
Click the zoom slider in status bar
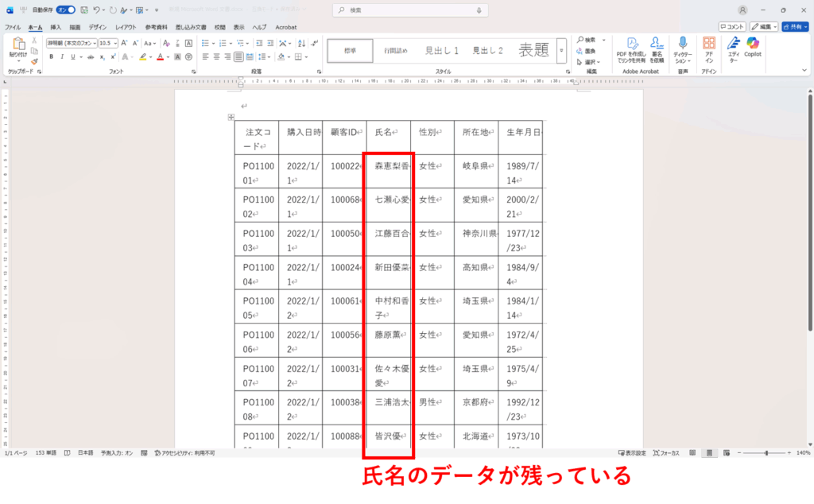coord(766,452)
